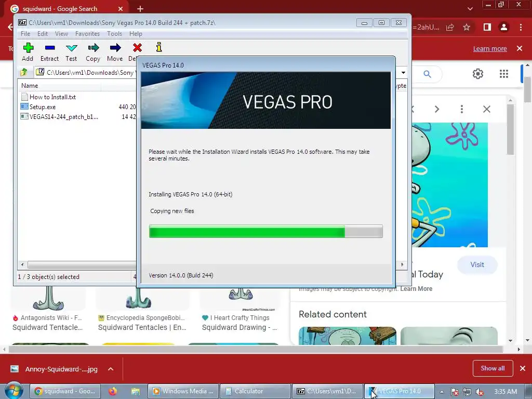This screenshot has width=532, height=399.
Task: Click the Copy toolbar icon in 7-Zip
Action: (93, 52)
